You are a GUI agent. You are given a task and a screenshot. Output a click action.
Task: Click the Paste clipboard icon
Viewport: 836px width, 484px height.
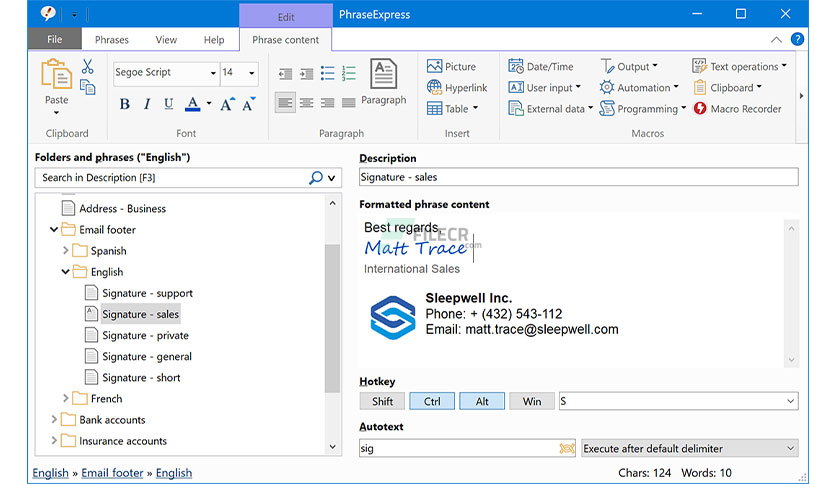56,76
